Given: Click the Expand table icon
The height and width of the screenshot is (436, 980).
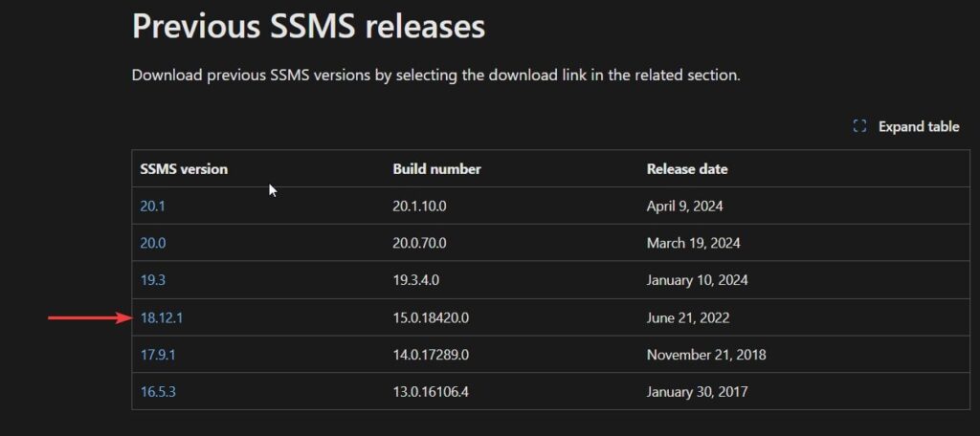Looking at the screenshot, I should click(x=859, y=126).
